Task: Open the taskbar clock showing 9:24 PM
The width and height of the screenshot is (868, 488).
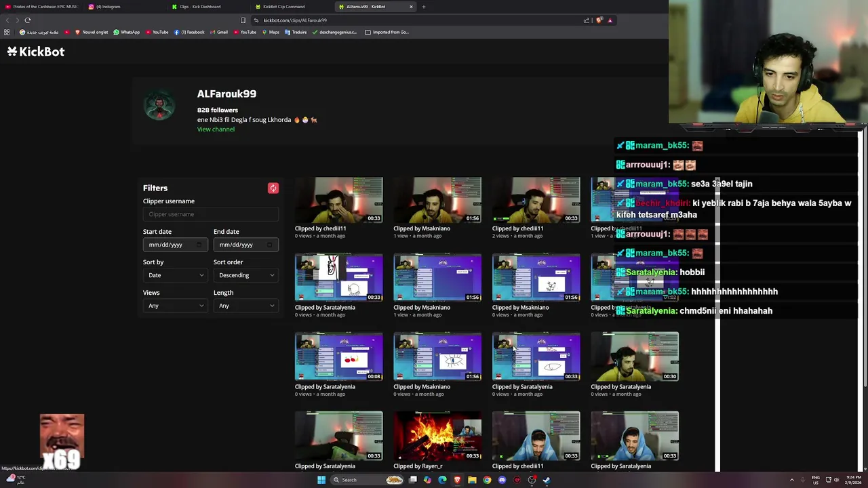Action: coord(854,480)
